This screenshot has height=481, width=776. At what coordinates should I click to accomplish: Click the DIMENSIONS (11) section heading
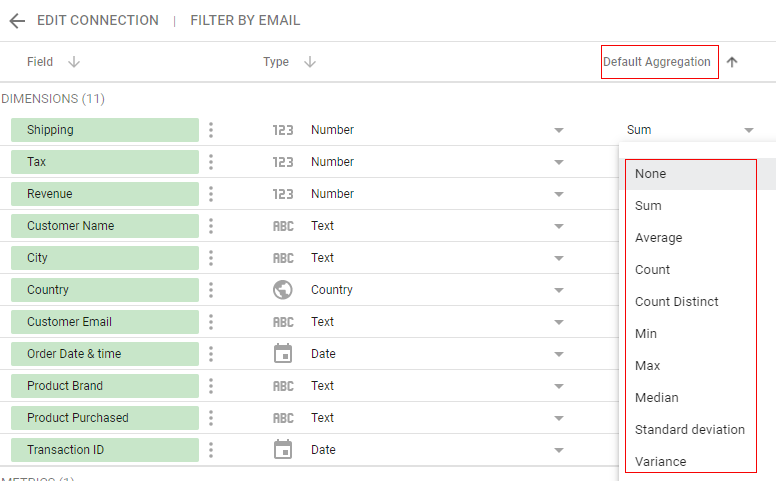tap(53, 98)
